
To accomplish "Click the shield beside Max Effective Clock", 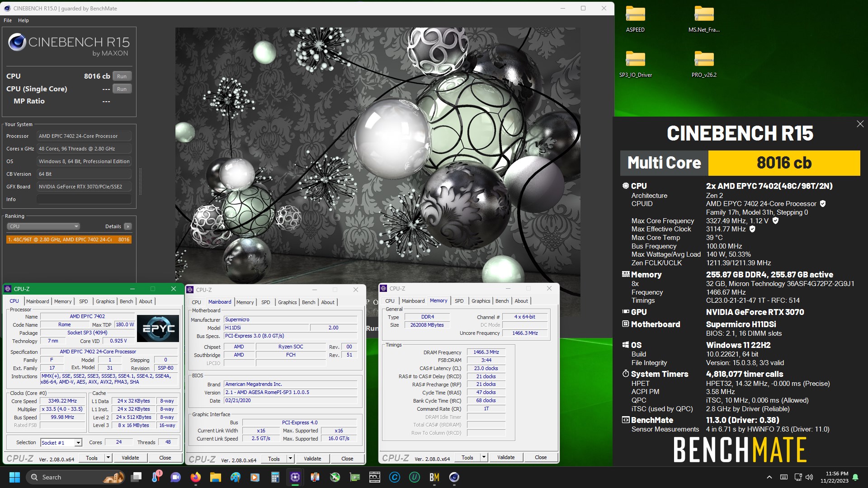I will 752,229.
